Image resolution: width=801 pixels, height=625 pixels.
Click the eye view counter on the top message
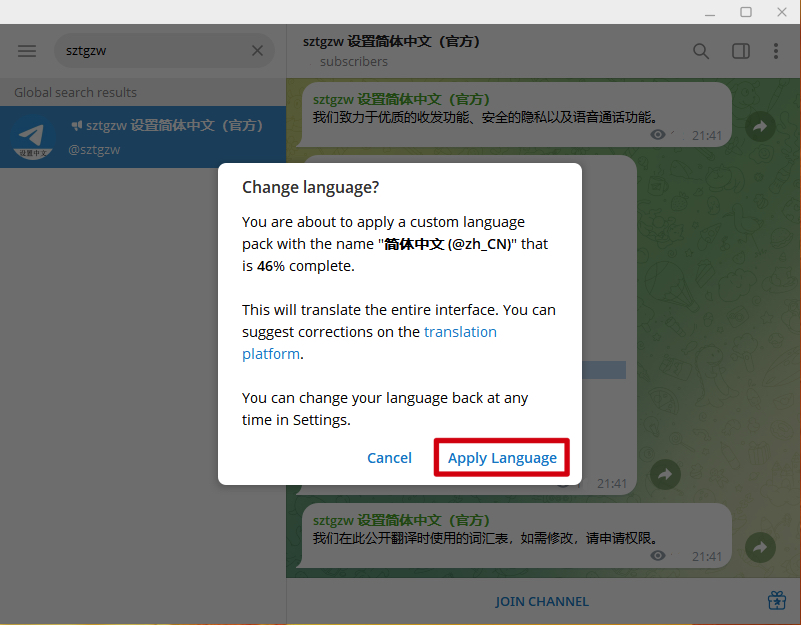pyautogui.click(x=658, y=135)
